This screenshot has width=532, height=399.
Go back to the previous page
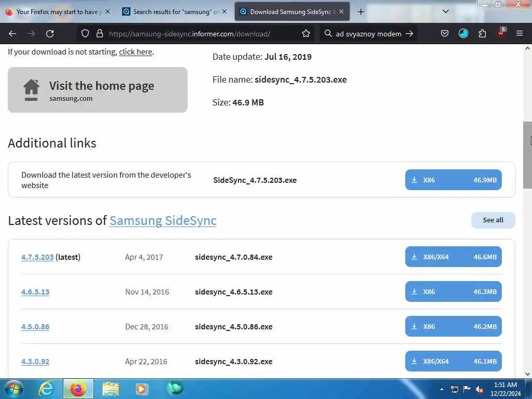click(x=12, y=34)
